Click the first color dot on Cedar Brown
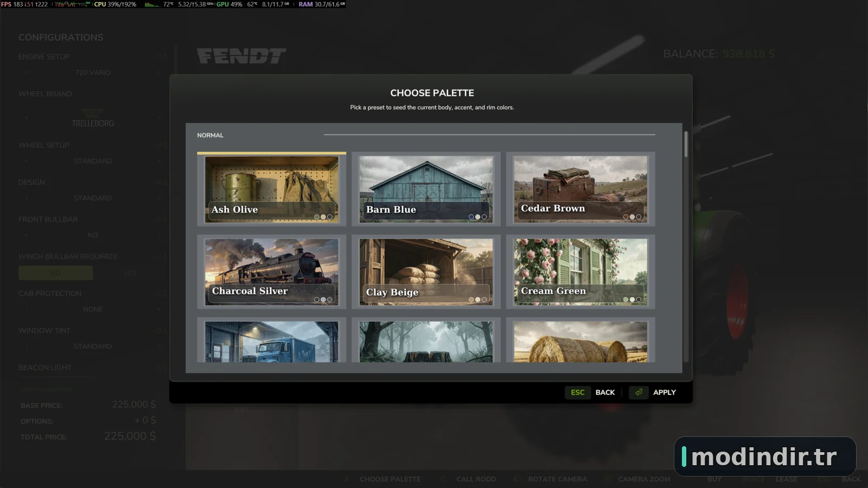This screenshot has width=868, height=488. pyautogui.click(x=626, y=217)
